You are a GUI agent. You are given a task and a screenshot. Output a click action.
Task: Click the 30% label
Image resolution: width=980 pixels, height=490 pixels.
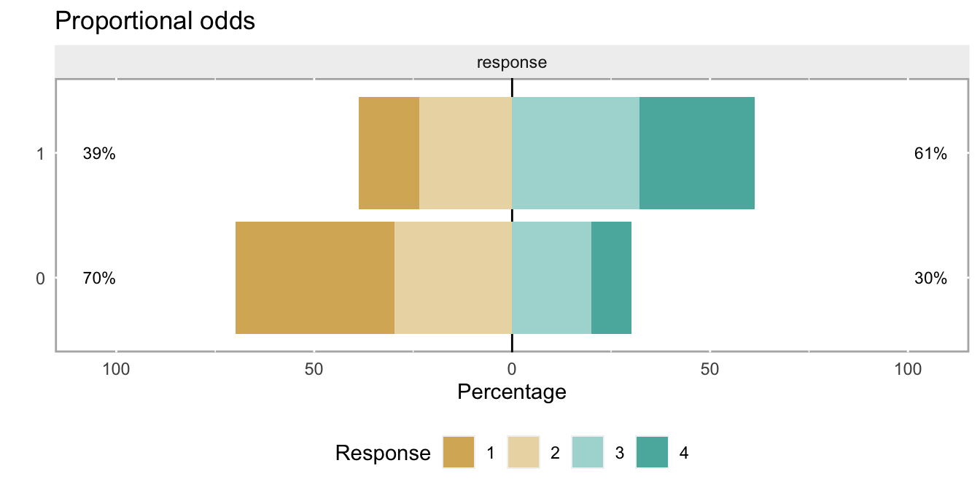[x=930, y=279]
